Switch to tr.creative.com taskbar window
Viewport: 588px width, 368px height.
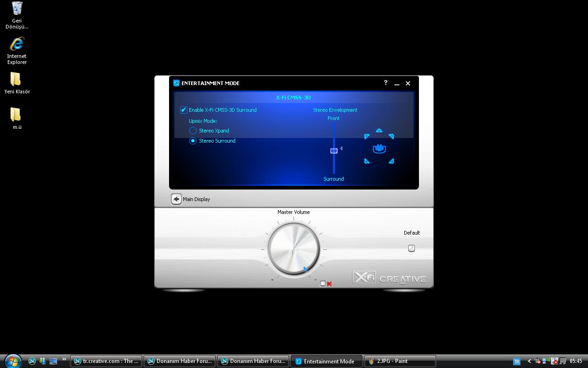[x=106, y=361]
